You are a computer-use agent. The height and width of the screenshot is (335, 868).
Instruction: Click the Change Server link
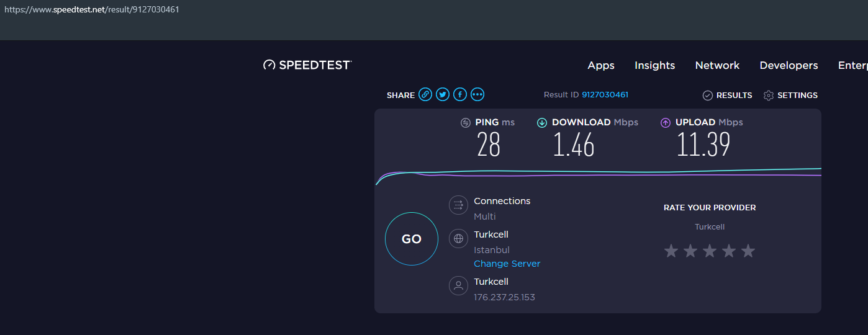pyautogui.click(x=507, y=264)
